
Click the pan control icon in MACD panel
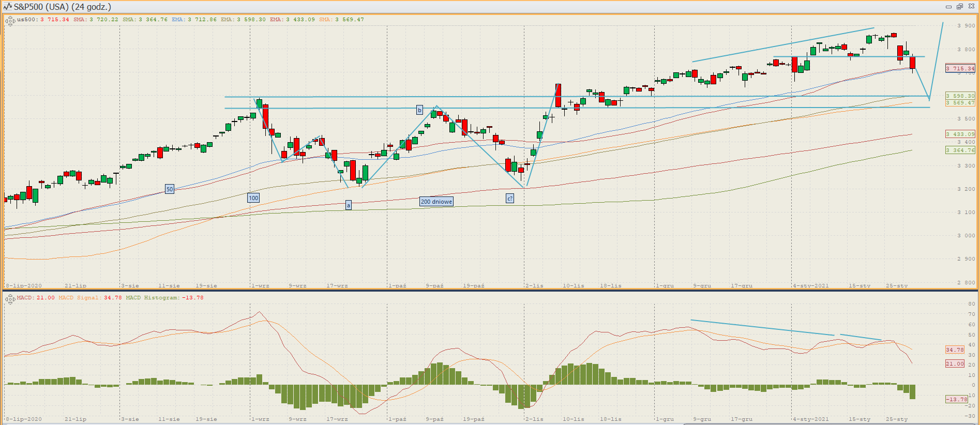[10, 299]
